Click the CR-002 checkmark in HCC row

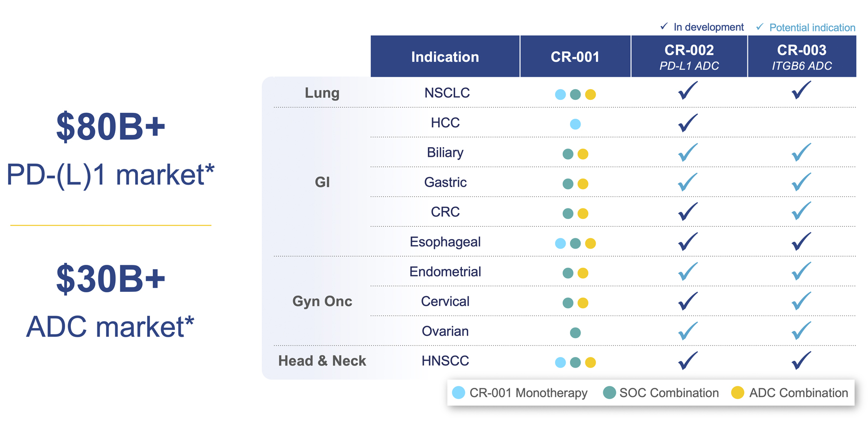[688, 123]
